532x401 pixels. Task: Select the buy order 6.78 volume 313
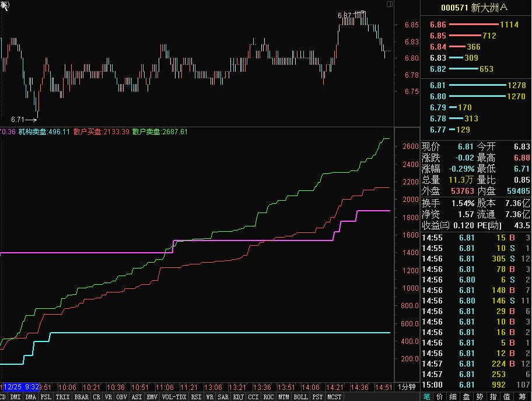point(454,118)
